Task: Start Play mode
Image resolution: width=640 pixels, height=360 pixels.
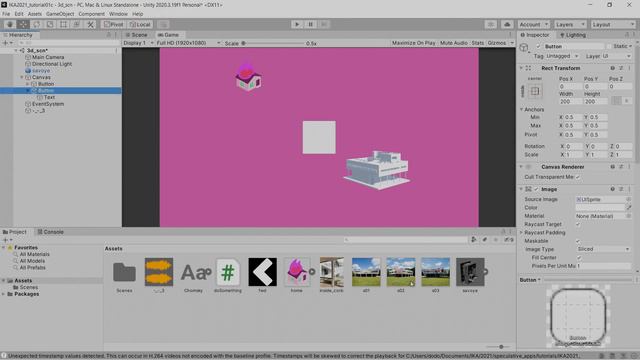Action: coord(297,24)
